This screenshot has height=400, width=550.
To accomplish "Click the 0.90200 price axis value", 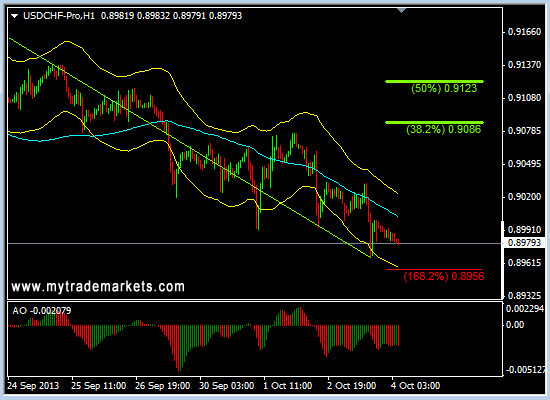I will [x=525, y=197].
